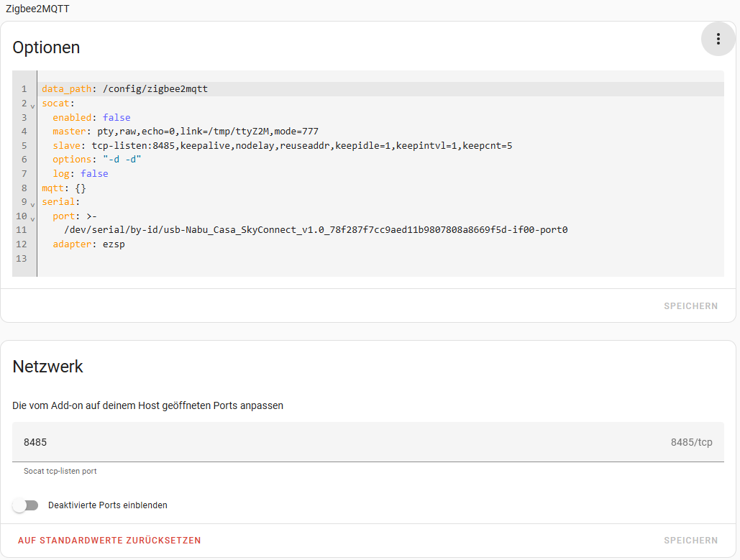Click Speichern in the Netzwerk card
Viewport: 740px width, 560px height.
click(x=690, y=541)
